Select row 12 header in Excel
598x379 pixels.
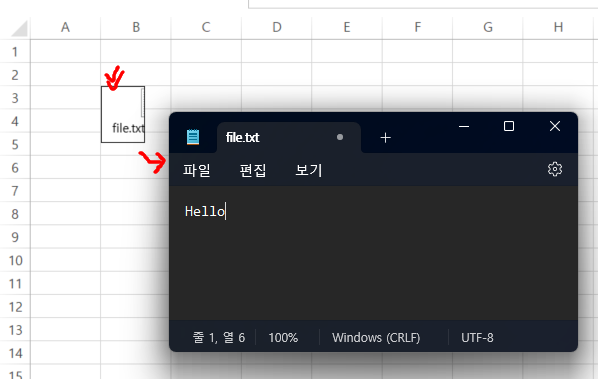pyautogui.click(x=15, y=307)
